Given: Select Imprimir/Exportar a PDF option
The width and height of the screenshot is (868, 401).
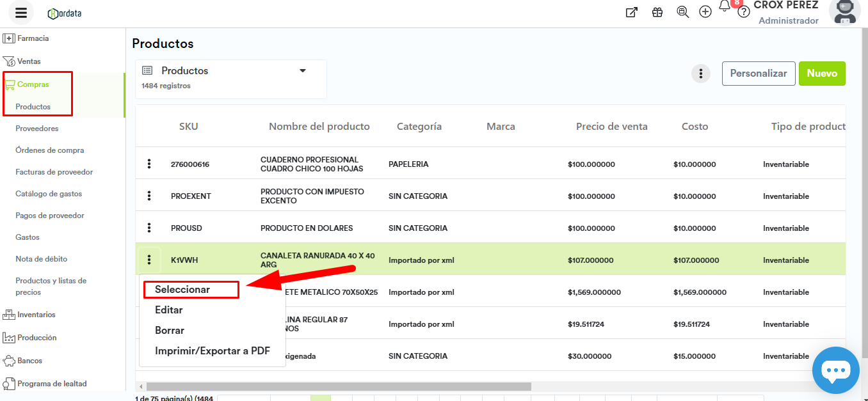Looking at the screenshot, I should coord(213,351).
